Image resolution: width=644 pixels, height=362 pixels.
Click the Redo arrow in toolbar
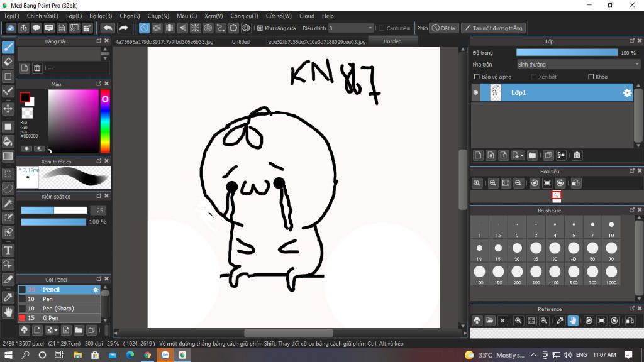[123, 28]
